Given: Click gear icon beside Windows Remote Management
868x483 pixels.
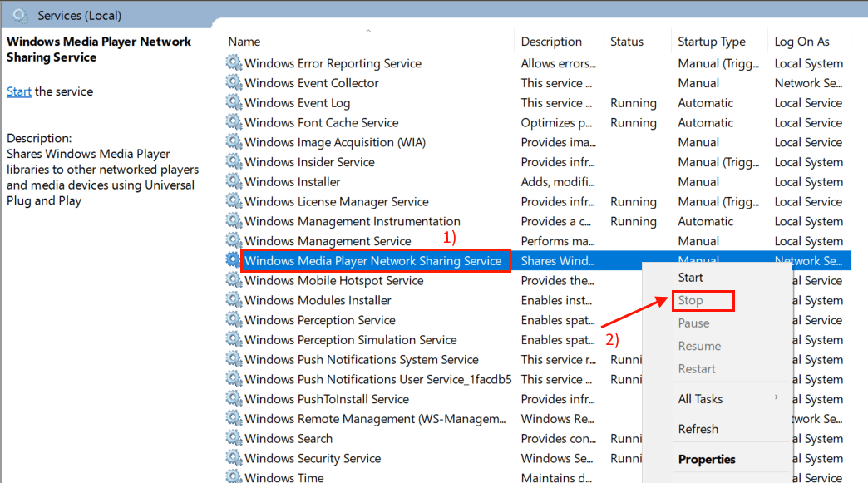Looking at the screenshot, I should click(x=234, y=418).
